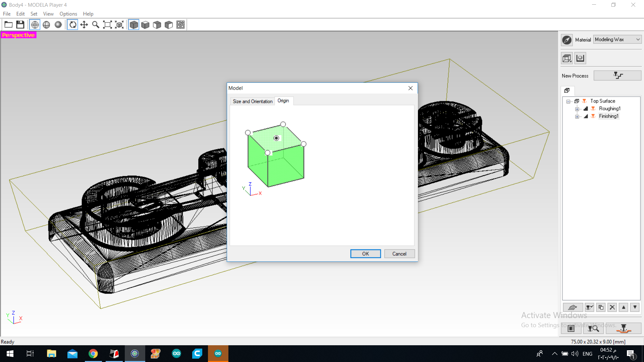Switch to four-view layout icon
This screenshot has height=362, width=644.
coord(180,24)
